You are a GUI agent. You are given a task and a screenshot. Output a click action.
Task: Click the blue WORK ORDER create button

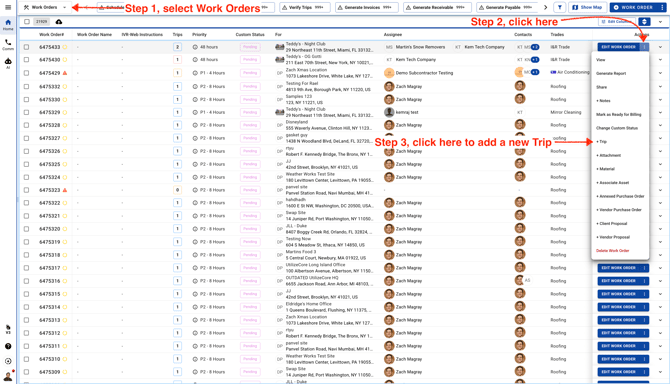point(634,7)
